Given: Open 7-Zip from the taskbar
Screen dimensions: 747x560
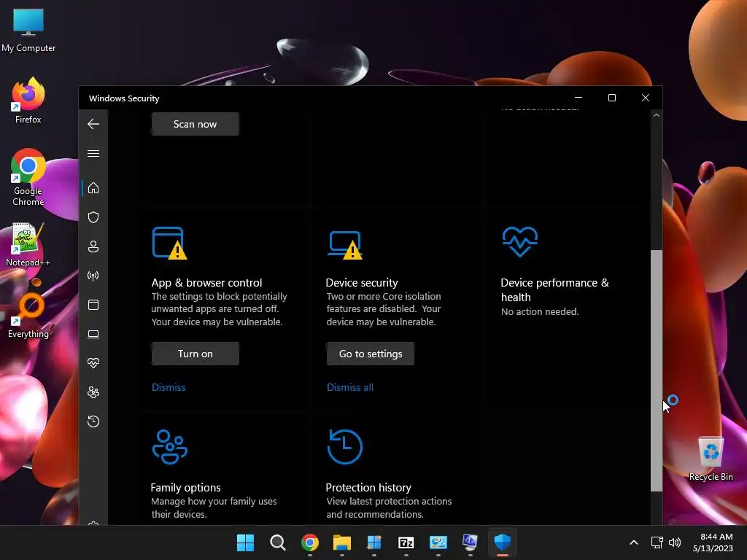Looking at the screenshot, I should 406,542.
